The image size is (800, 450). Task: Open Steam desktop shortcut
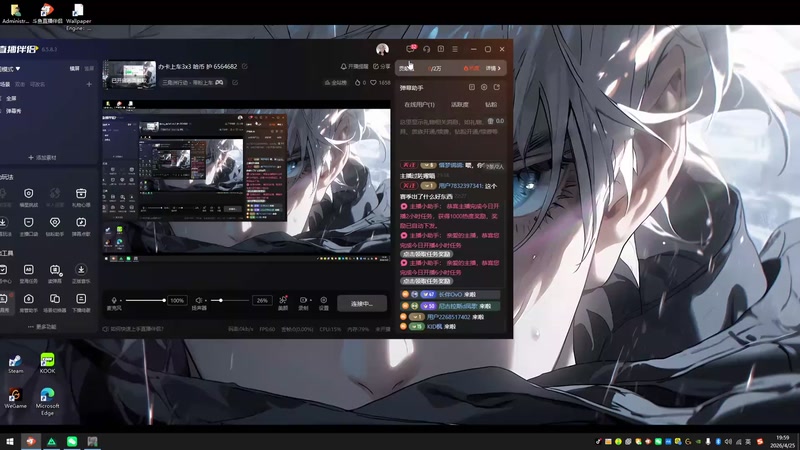[x=15, y=364]
